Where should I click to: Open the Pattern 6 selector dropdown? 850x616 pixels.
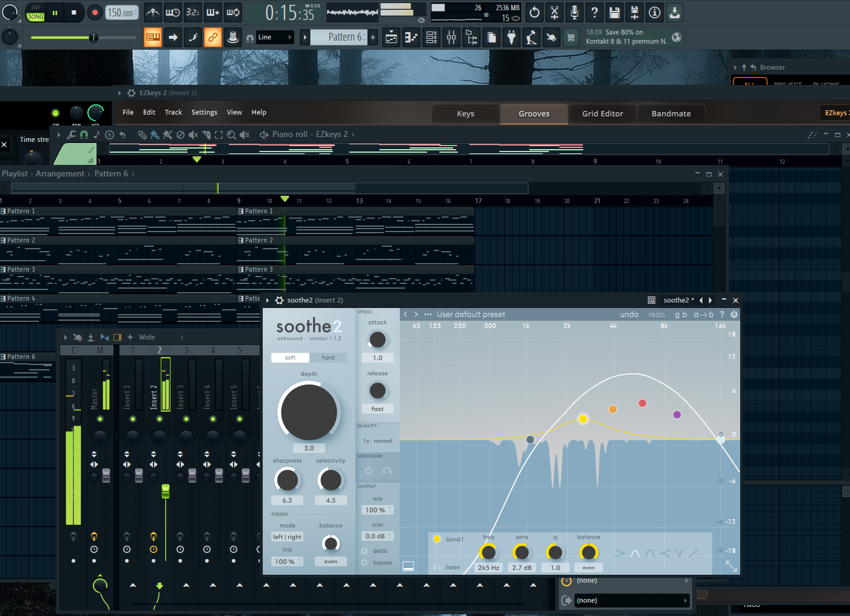point(339,38)
